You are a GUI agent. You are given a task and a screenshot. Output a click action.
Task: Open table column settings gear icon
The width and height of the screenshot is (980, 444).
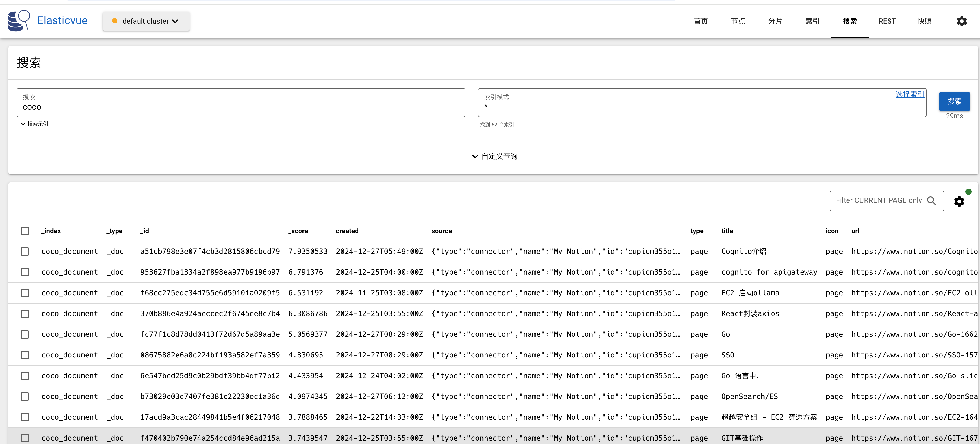pyautogui.click(x=959, y=201)
